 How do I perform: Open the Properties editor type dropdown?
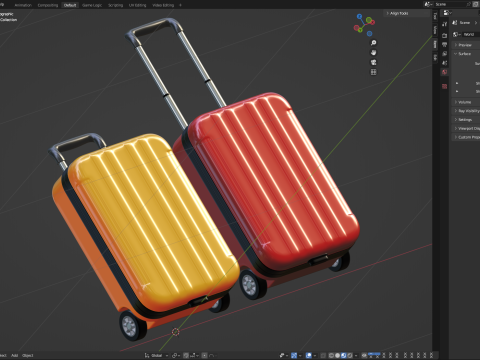pos(447,13)
